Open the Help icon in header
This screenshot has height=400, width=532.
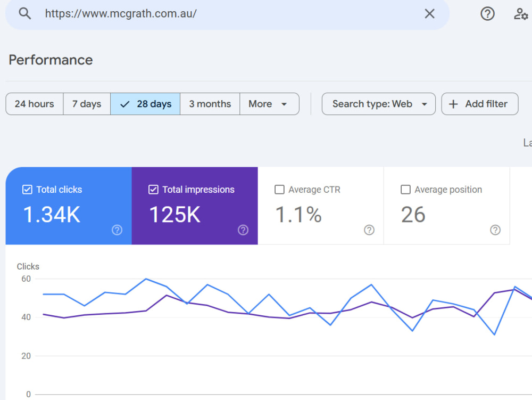click(x=487, y=14)
